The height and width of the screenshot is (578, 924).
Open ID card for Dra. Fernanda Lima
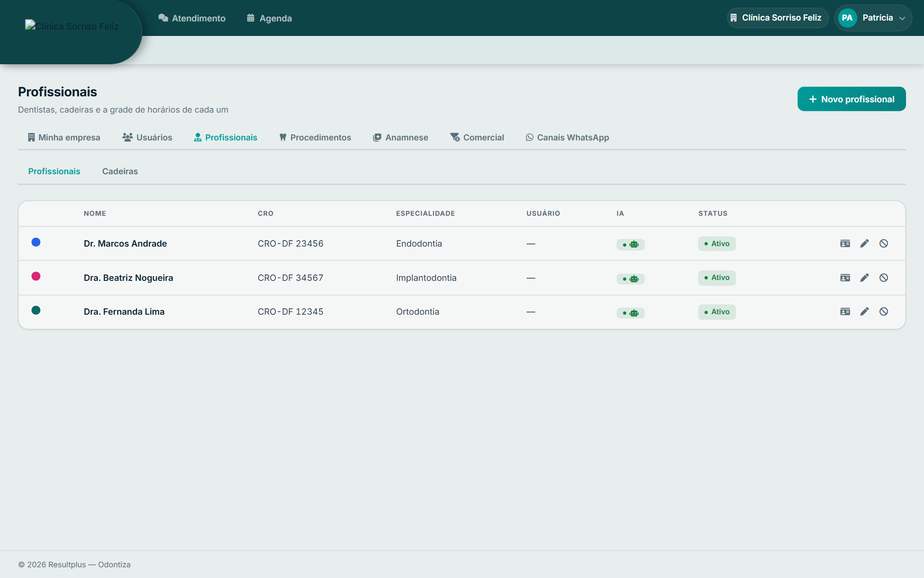[845, 312]
